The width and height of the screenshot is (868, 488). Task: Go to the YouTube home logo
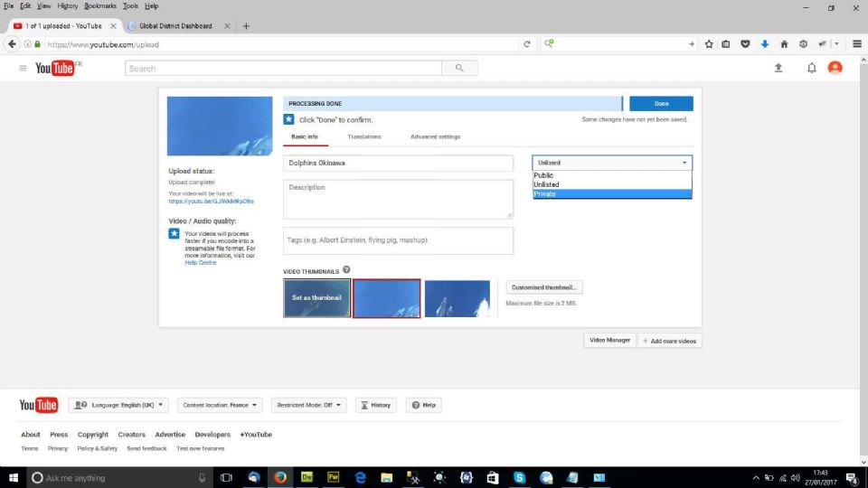[x=55, y=68]
